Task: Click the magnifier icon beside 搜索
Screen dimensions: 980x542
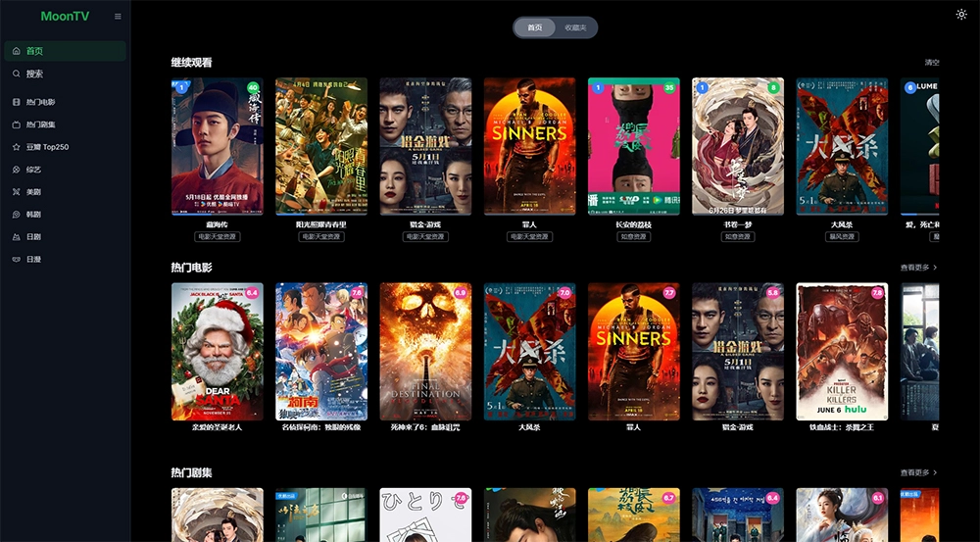Action: pyautogui.click(x=17, y=74)
